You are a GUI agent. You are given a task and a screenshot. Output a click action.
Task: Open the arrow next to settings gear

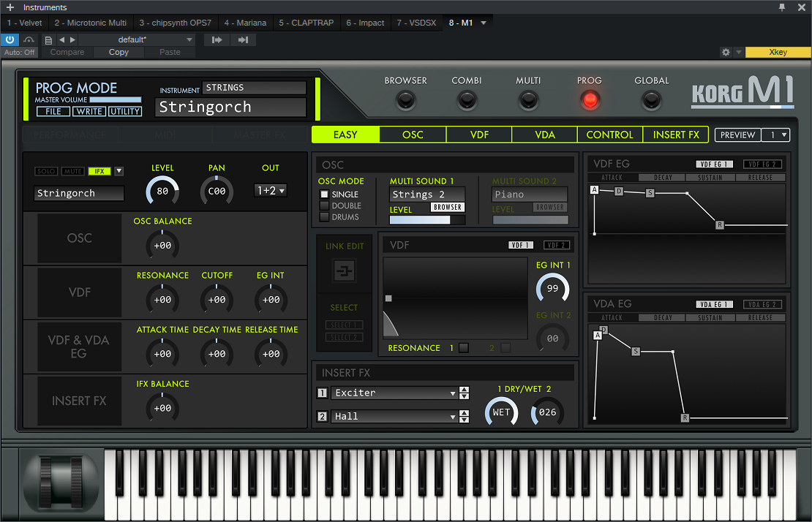pos(738,52)
